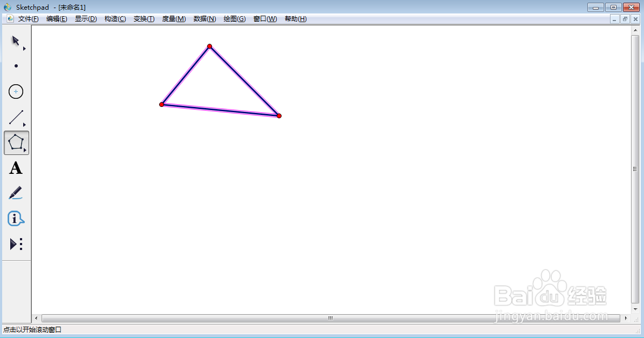Image resolution: width=644 pixels, height=338 pixels.
Task: Open the 文件(F) menu
Action: (x=29, y=19)
